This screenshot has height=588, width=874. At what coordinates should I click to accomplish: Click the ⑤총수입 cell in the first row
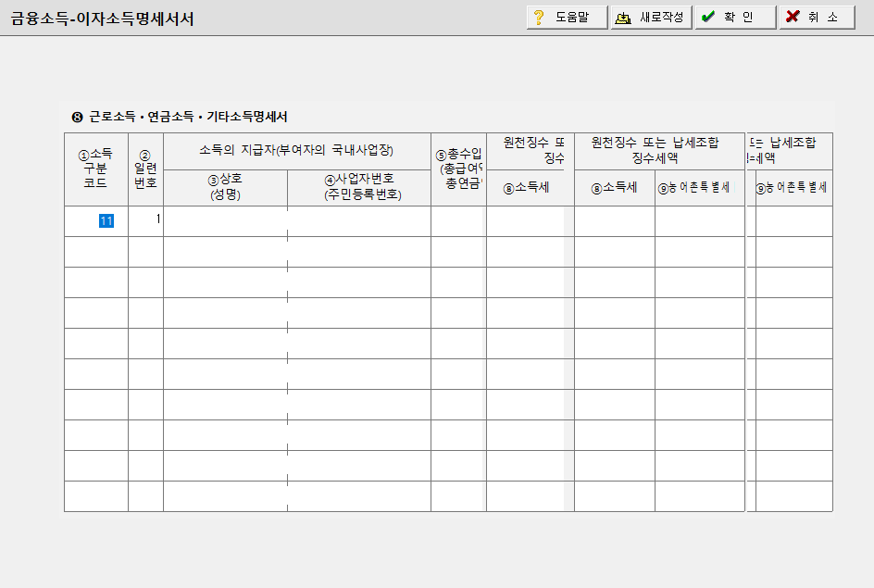pos(458,221)
